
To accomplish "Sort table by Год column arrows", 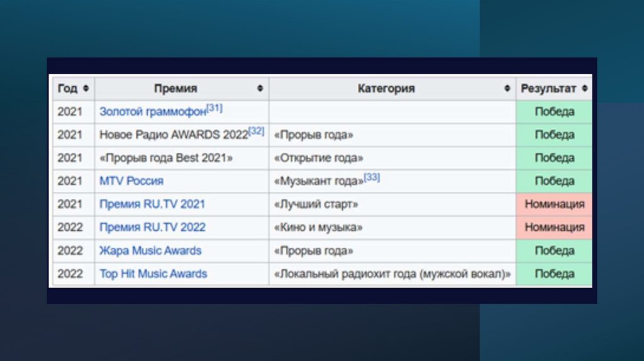I will [x=86, y=88].
